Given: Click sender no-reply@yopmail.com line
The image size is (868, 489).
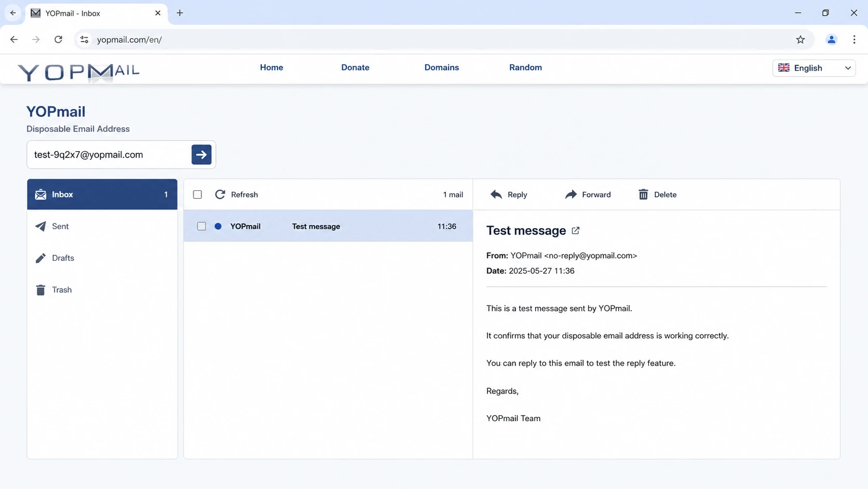Looking at the screenshot, I should tap(562, 256).
